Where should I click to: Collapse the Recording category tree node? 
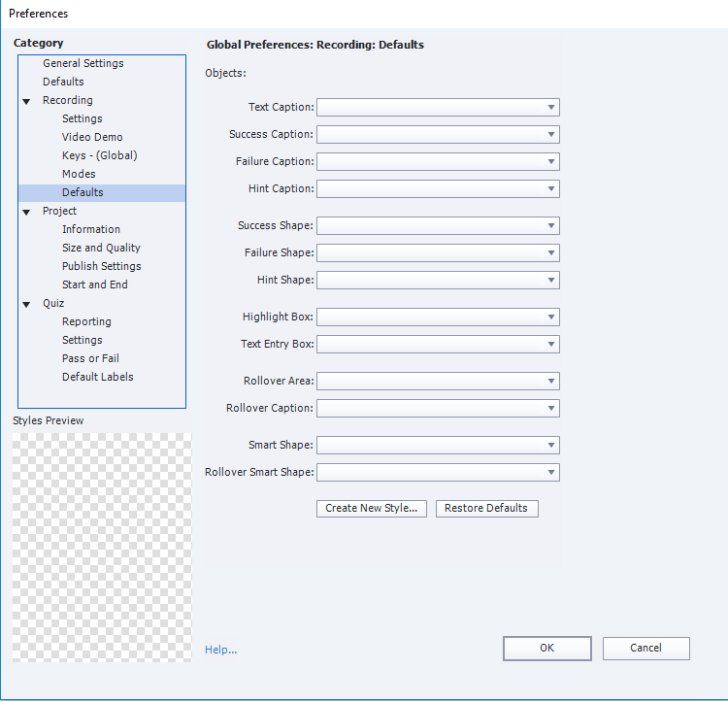[x=26, y=101]
